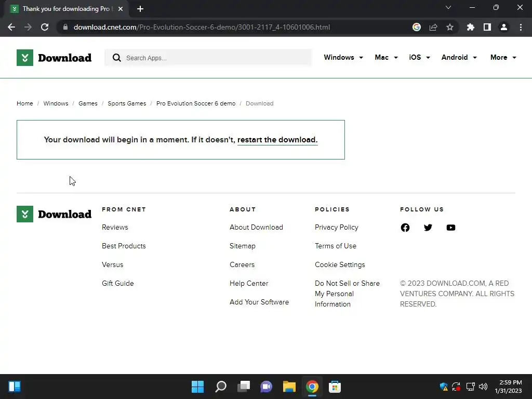Expand the iOS platform dropdown
This screenshot has width=532, height=399.
419,57
